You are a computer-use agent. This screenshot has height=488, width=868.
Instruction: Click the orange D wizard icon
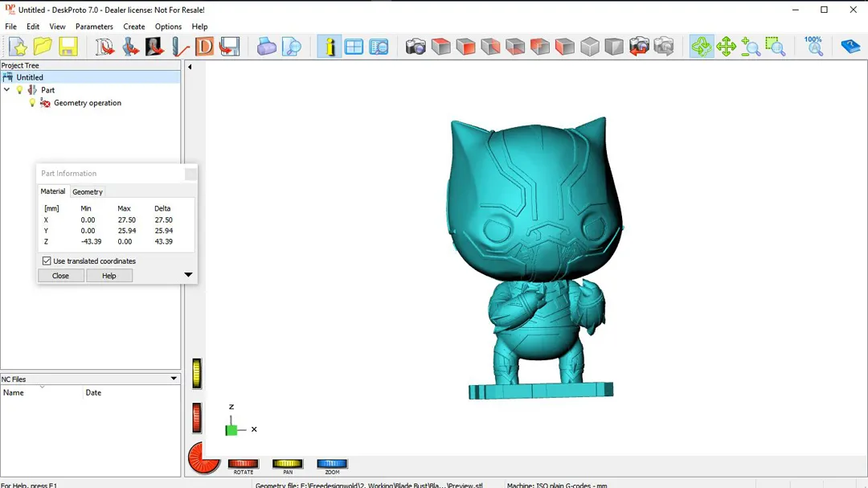pos(204,47)
